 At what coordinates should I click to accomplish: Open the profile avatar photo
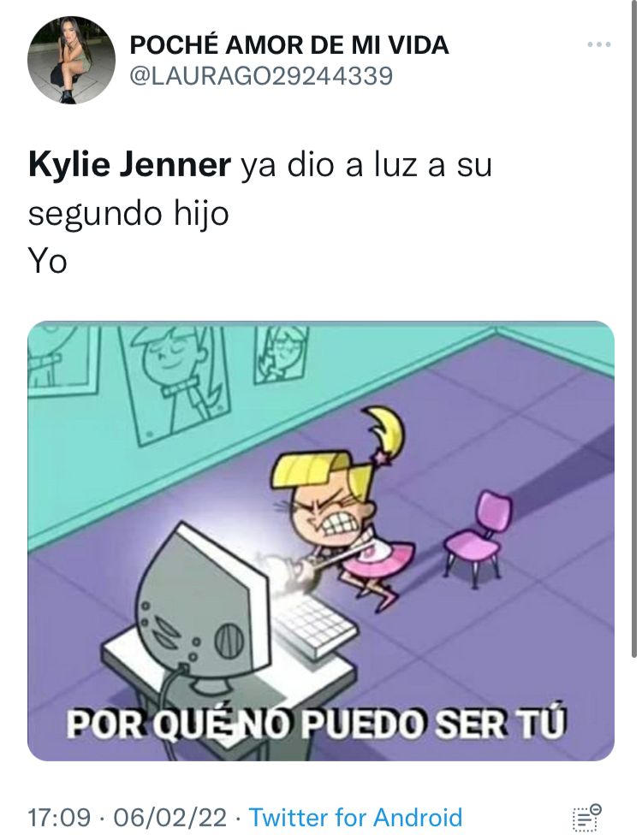pos(71,60)
